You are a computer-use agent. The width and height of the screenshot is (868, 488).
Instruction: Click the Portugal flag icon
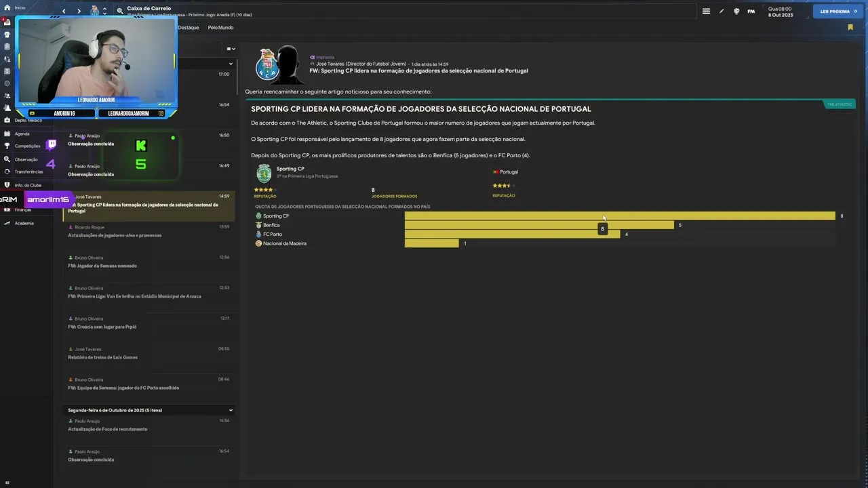pos(496,172)
